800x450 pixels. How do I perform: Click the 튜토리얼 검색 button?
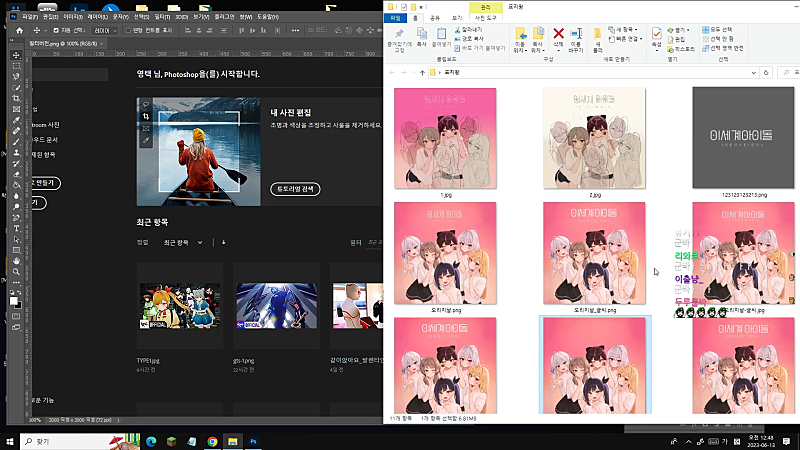pos(296,189)
